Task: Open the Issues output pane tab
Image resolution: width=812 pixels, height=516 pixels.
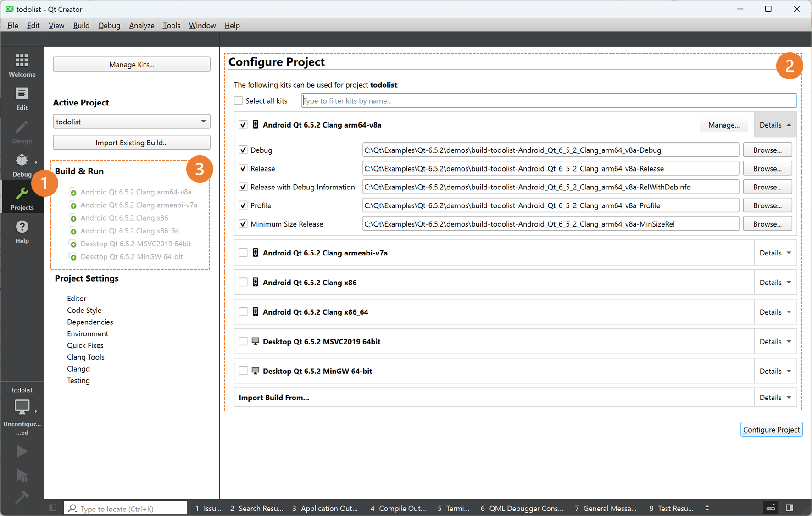Action: click(x=209, y=508)
